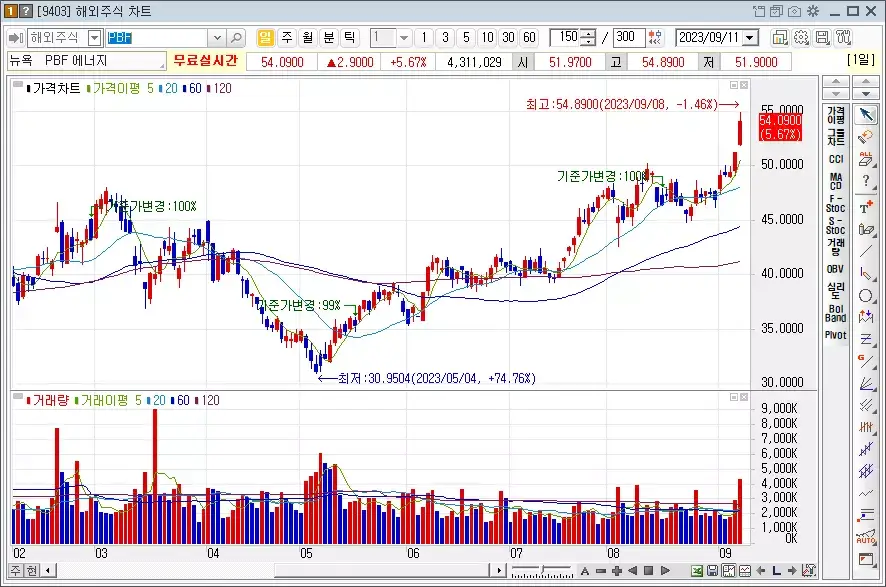Select the arrow pointer tool
886x587 pixels.
click(866, 115)
